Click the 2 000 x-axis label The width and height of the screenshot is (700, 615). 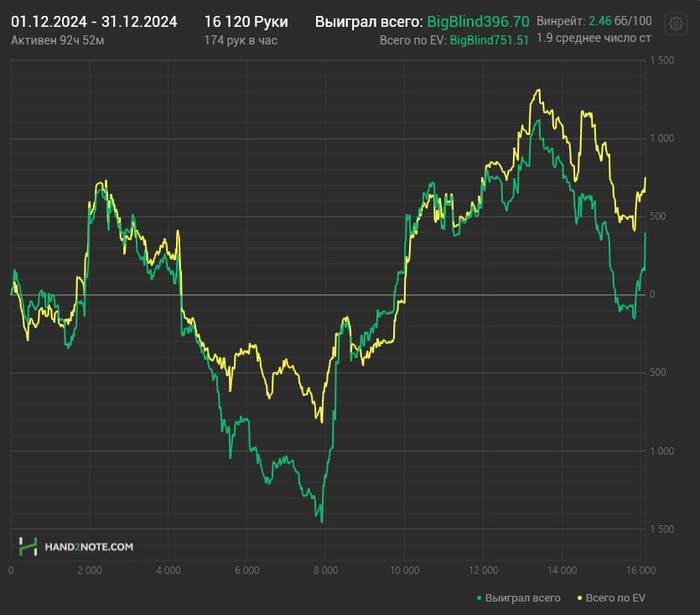point(89,570)
